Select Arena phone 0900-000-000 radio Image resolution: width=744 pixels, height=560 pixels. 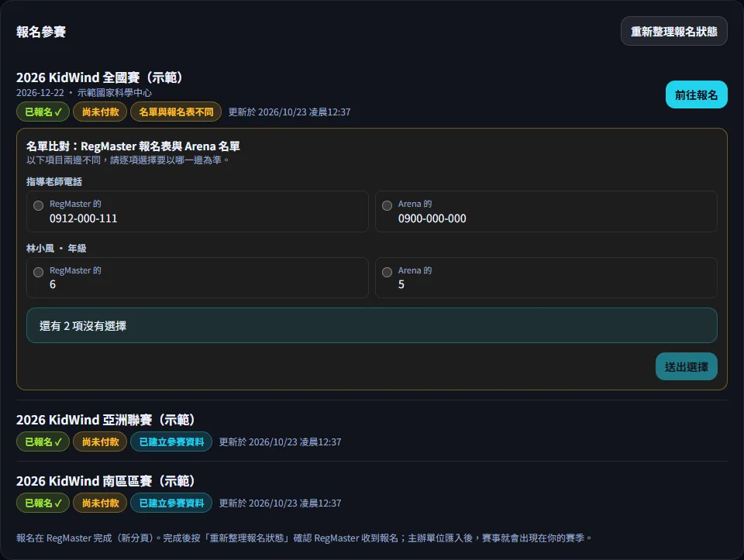pos(387,205)
